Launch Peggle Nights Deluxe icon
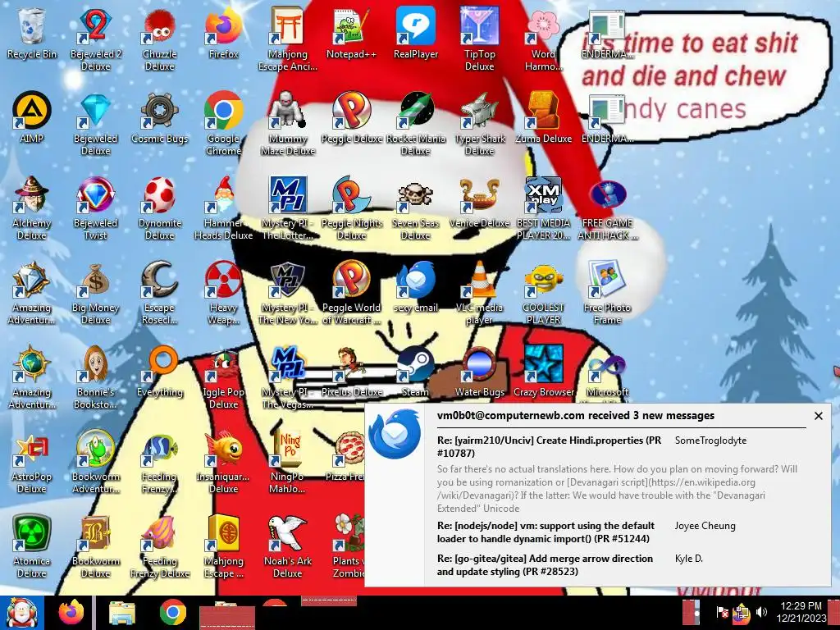840x630 pixels. 351,208
